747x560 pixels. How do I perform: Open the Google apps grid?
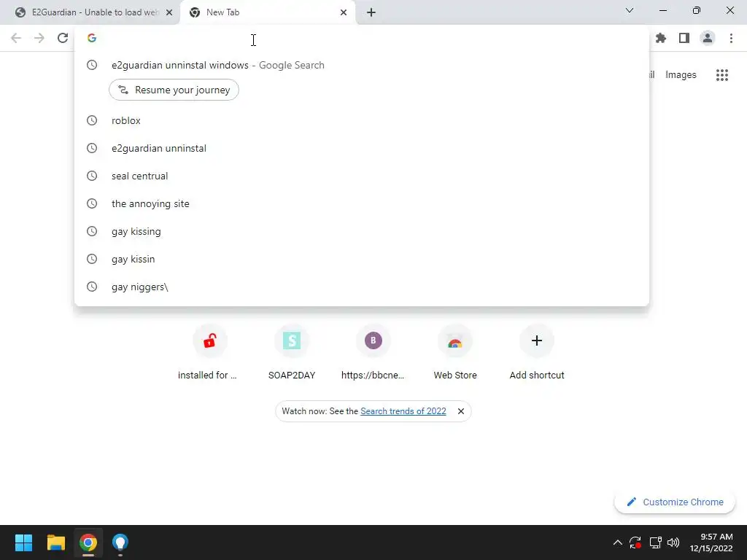(x=721, y=75)
